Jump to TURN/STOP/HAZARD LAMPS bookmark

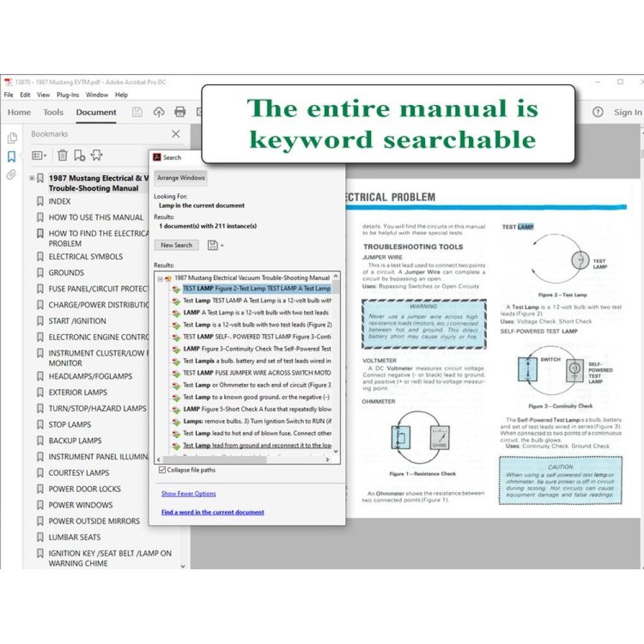(x=97, y=408)
